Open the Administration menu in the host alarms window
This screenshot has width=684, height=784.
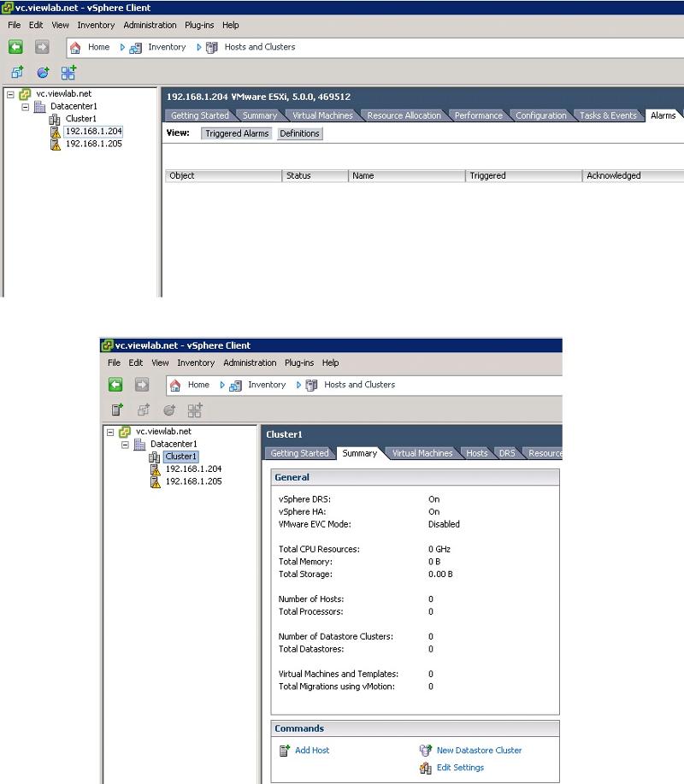point(150,25)
